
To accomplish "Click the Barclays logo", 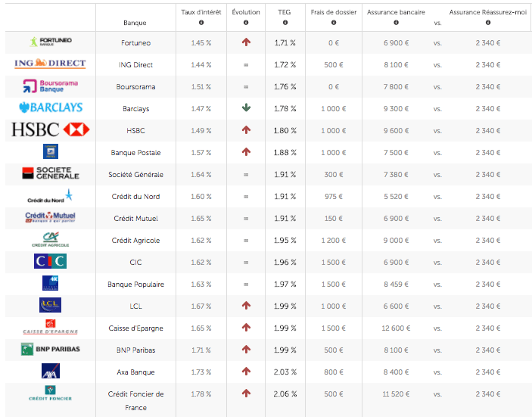I will [x=50, y=107].
